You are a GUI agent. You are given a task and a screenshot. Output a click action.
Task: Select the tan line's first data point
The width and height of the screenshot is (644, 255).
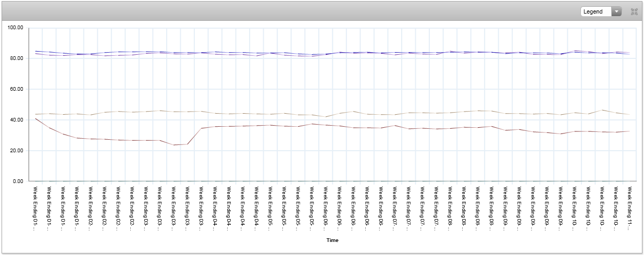tap(35, 114)
